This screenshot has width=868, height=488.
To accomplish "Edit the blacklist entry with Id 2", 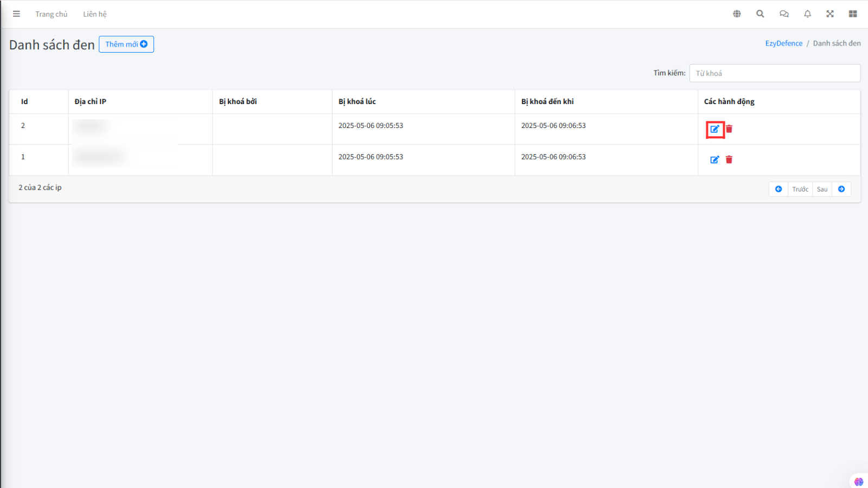I will (x=714, y=129).
